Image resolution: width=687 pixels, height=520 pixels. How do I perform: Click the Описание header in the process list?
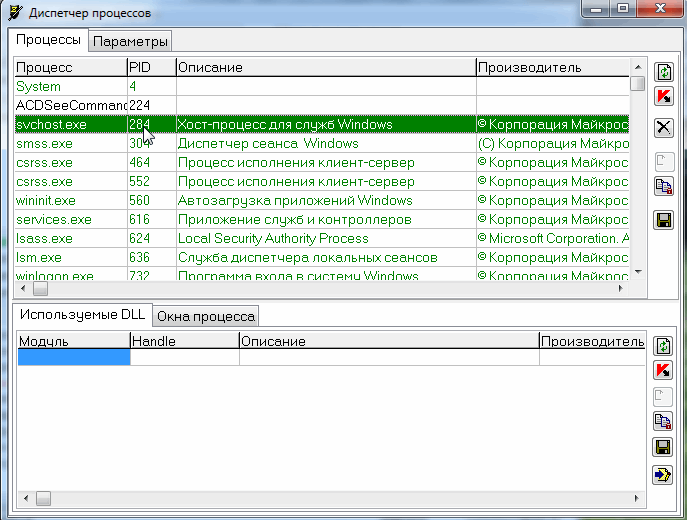(x=326, y=67)
